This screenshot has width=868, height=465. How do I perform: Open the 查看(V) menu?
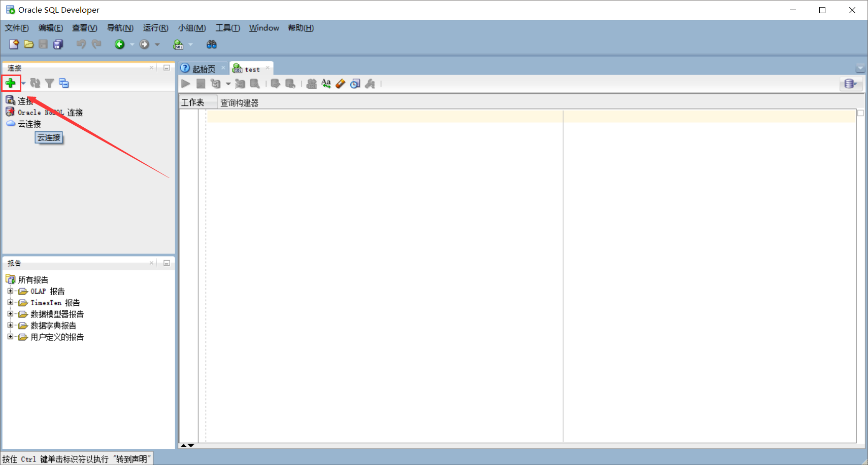tap(85, 28)
